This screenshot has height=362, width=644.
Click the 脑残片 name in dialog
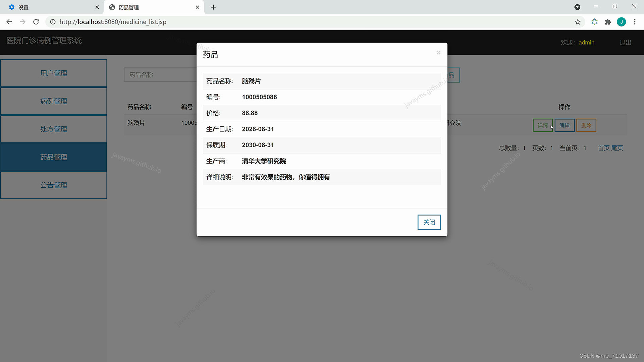coord(251,81)
